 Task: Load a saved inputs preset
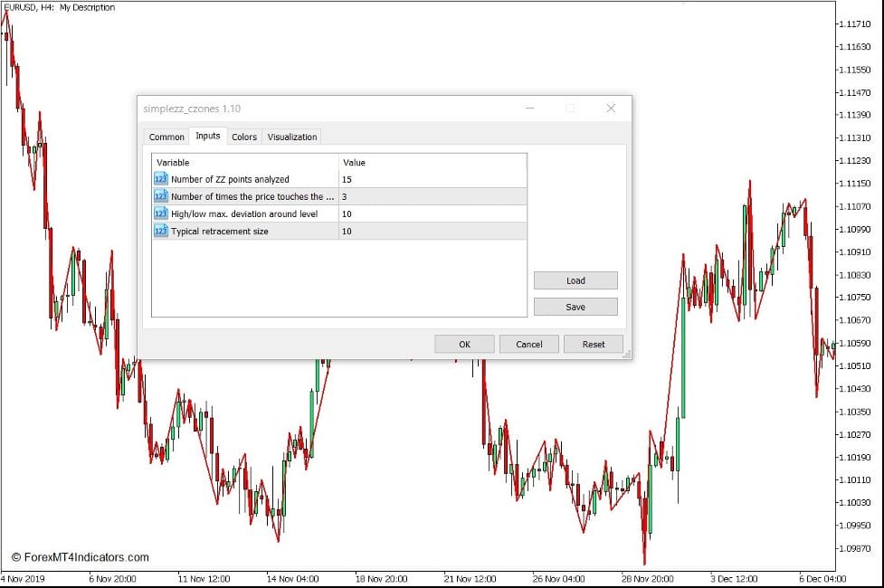575,280
